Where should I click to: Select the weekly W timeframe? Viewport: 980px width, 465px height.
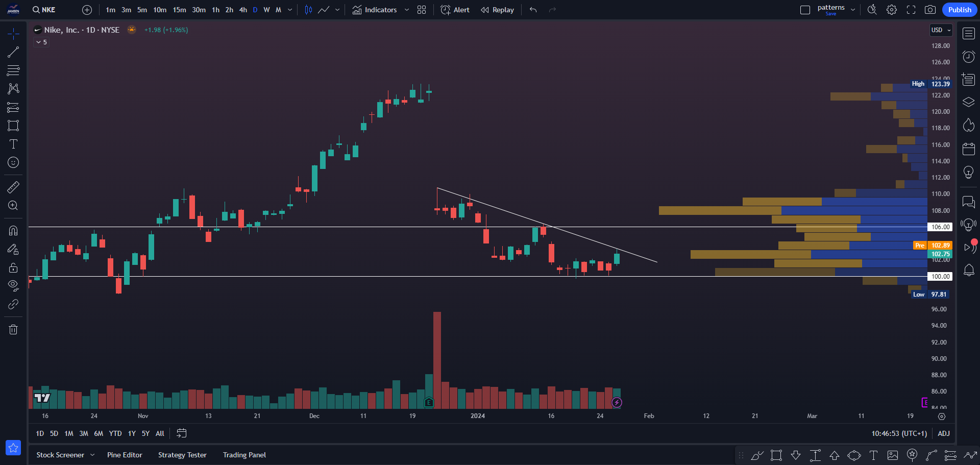[x=266, y=10]
